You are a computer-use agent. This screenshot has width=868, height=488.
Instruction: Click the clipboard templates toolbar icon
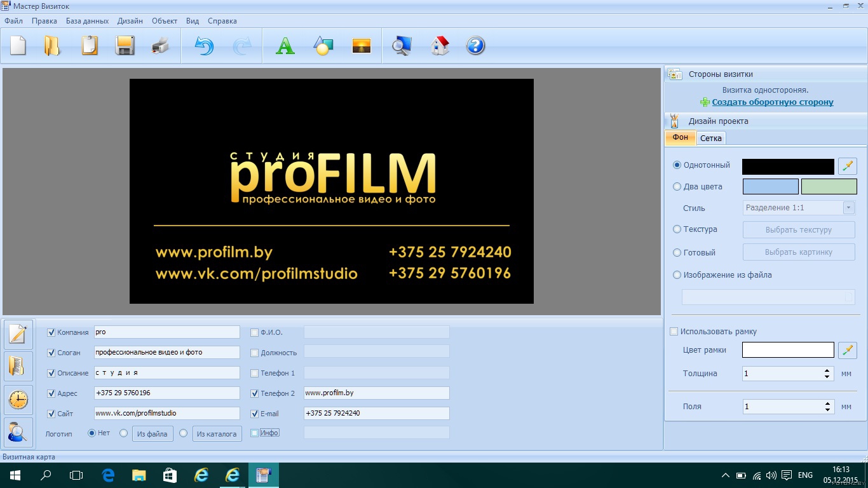tap(90, 46)
